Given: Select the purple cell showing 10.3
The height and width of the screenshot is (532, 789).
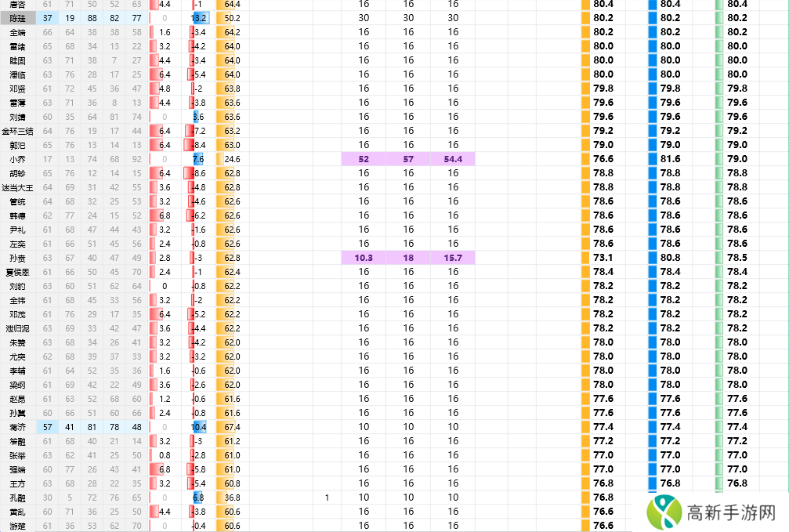Looking at the screenshot, I should coord(364,258).
